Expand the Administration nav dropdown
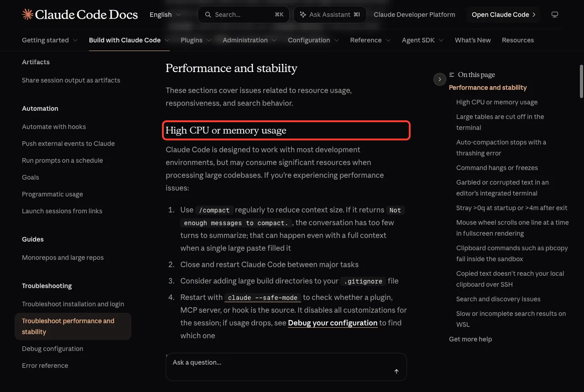584x392 pixels. tap(250, 40)
